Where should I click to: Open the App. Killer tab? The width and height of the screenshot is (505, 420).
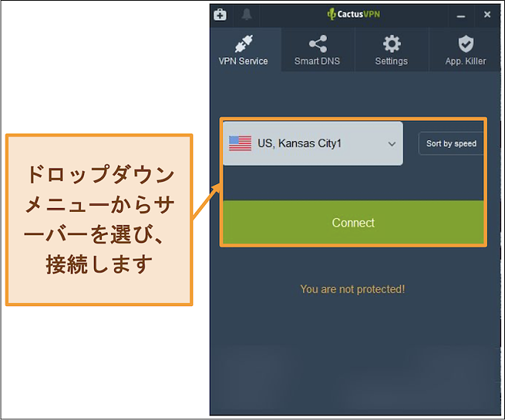point(465,50)
